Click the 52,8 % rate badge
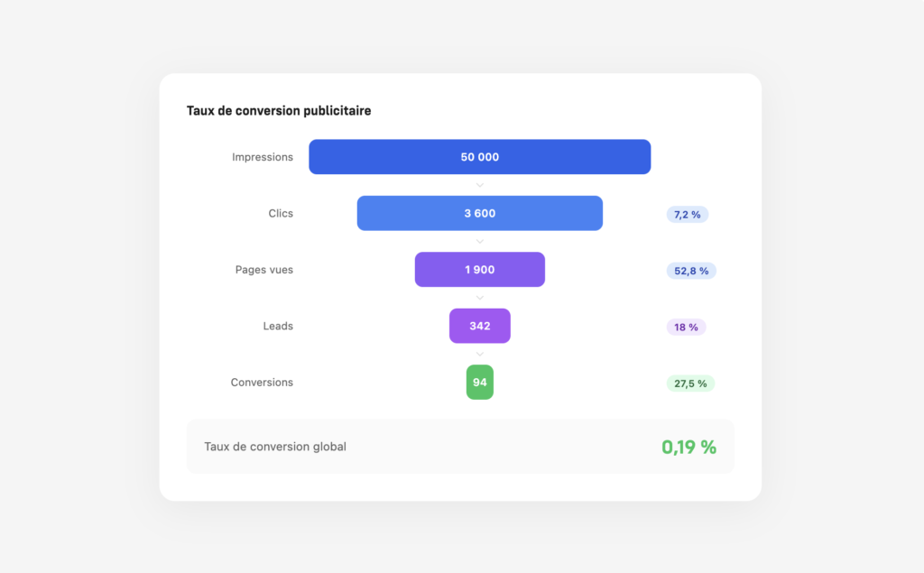Image resolution: width=924 pixels, height=573 pixels. (x=691, y=271)
